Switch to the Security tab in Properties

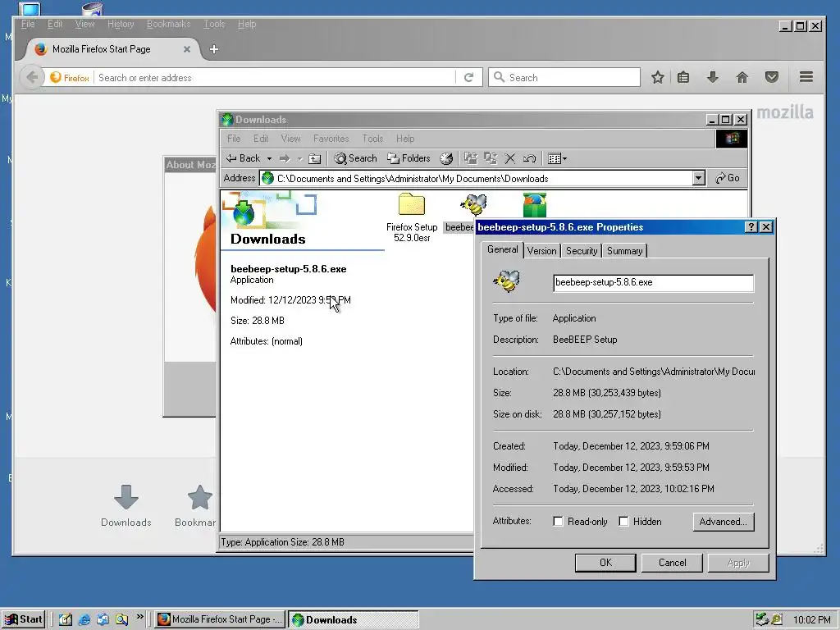(x=582, y=251)
